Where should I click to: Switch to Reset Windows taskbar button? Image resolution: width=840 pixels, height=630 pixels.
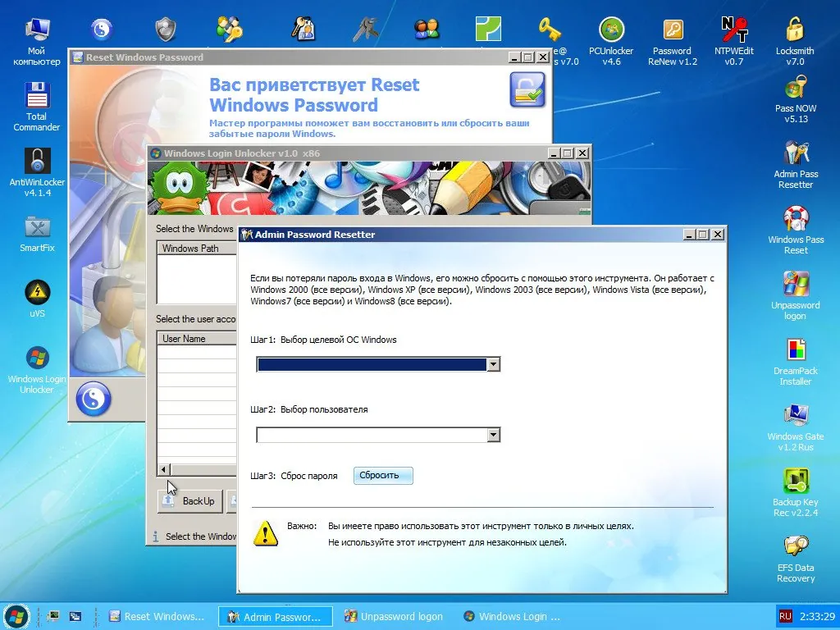click(x=157, y=617)
